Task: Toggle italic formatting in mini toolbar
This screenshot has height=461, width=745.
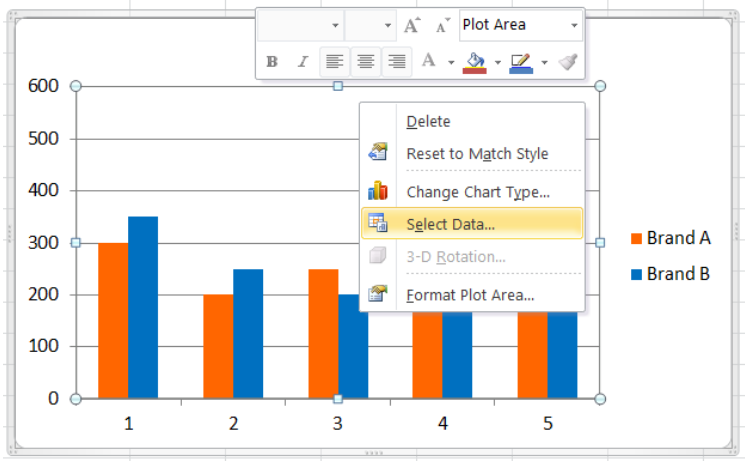Action: point(302,62)
